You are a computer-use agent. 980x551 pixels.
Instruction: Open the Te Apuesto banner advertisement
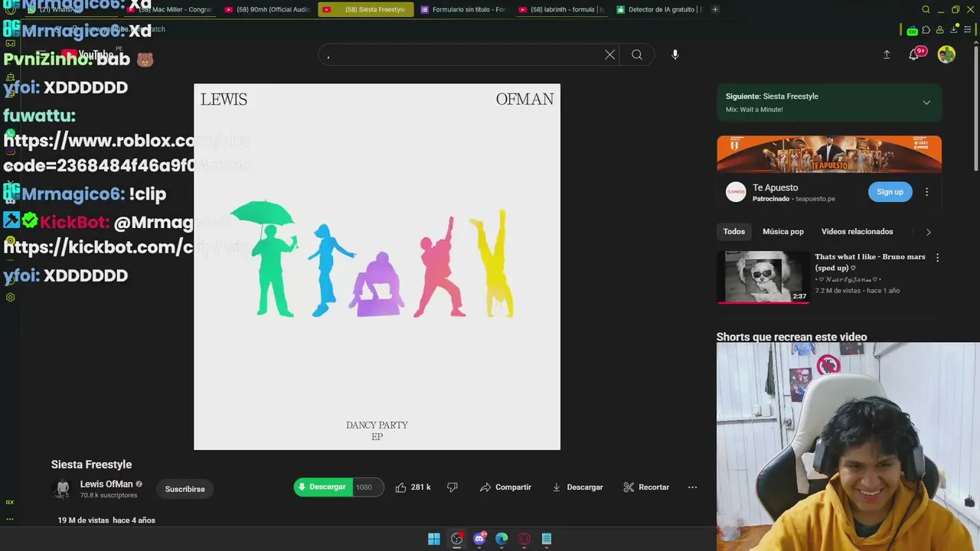(829, 155)
